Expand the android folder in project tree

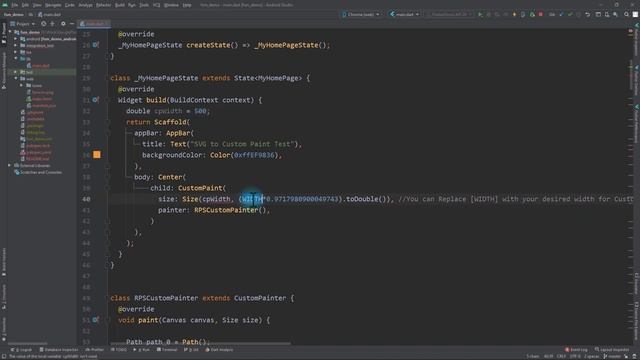tap(16, 39)
